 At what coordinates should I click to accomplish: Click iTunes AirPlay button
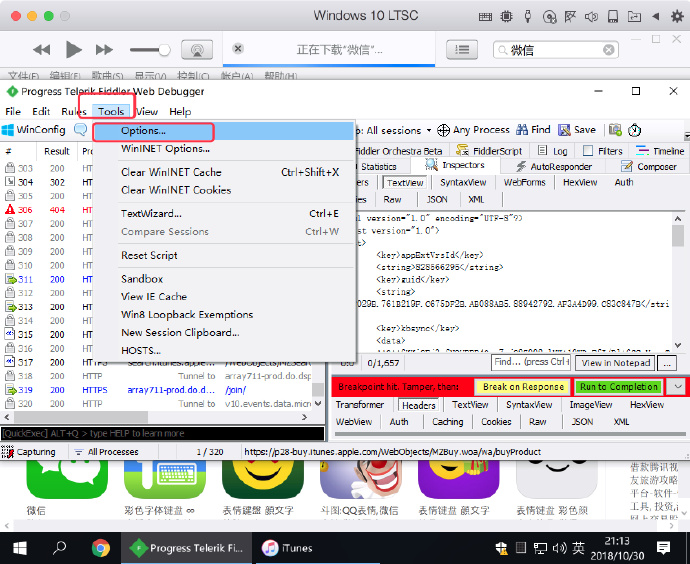click(197, 50)
